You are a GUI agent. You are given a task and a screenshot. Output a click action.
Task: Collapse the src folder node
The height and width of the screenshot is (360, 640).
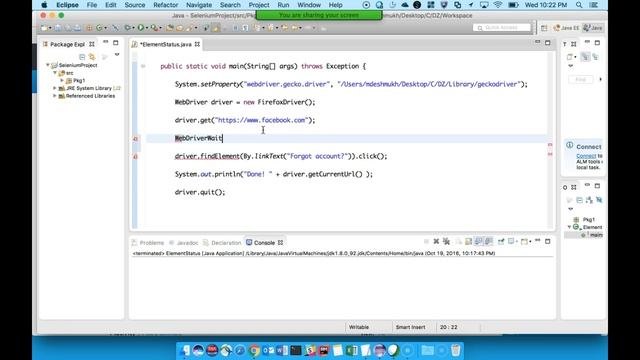pyautogui.click(x=55, y=73)
